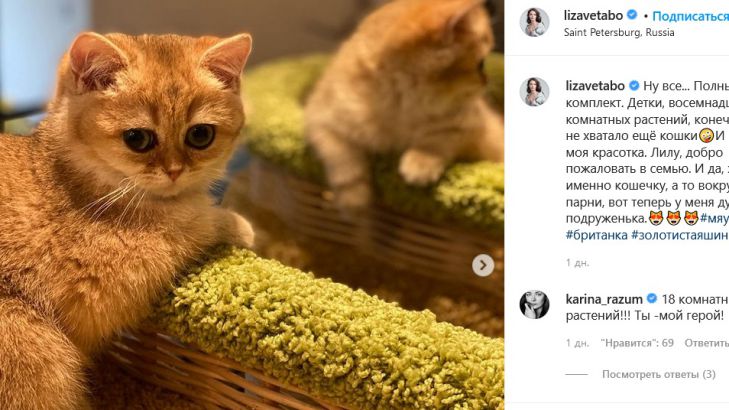This screenshot has height=410, width=729.
Task: Open the #мяу hashtag
Action: coord(713,218)
